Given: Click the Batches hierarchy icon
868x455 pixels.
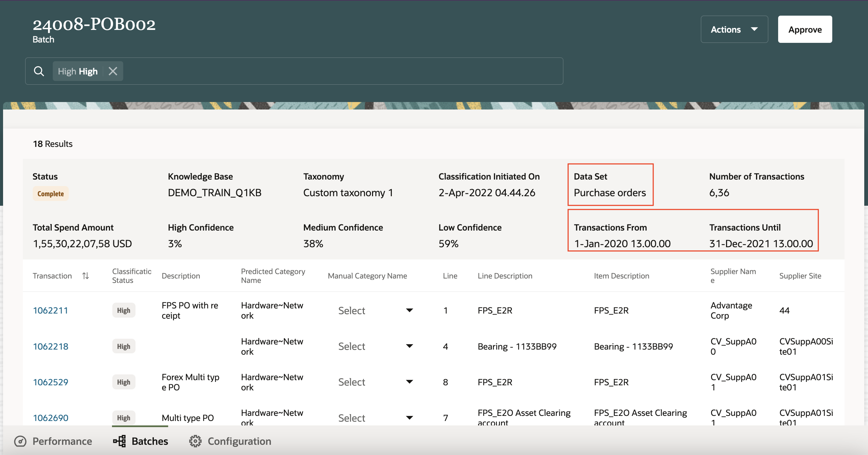Looking at the screenshot, I should 119,441.
